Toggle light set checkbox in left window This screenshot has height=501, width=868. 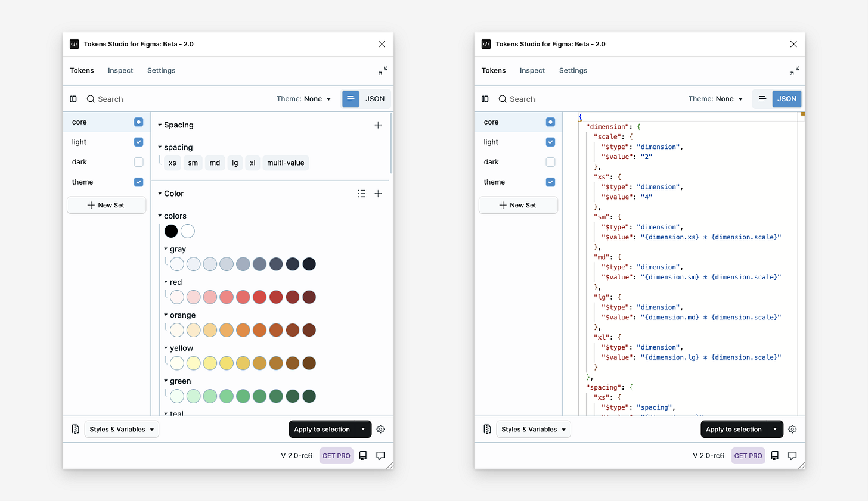pos(138,142)
